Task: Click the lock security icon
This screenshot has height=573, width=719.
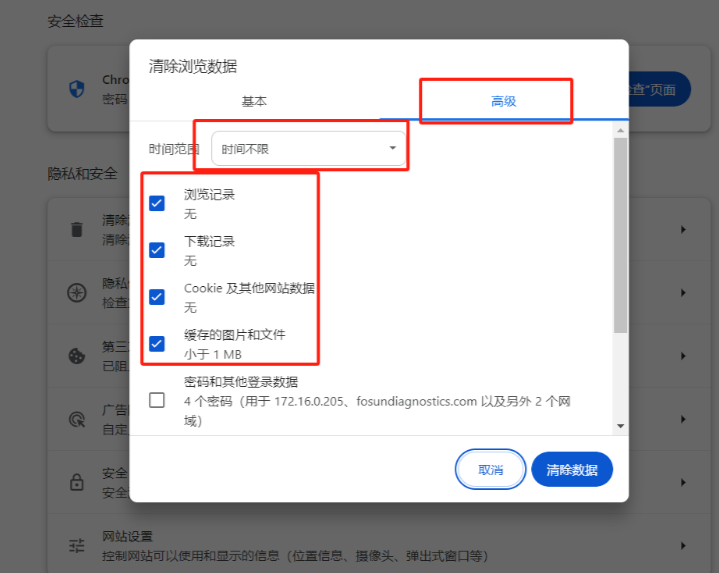Action: (x=77, y=482)
